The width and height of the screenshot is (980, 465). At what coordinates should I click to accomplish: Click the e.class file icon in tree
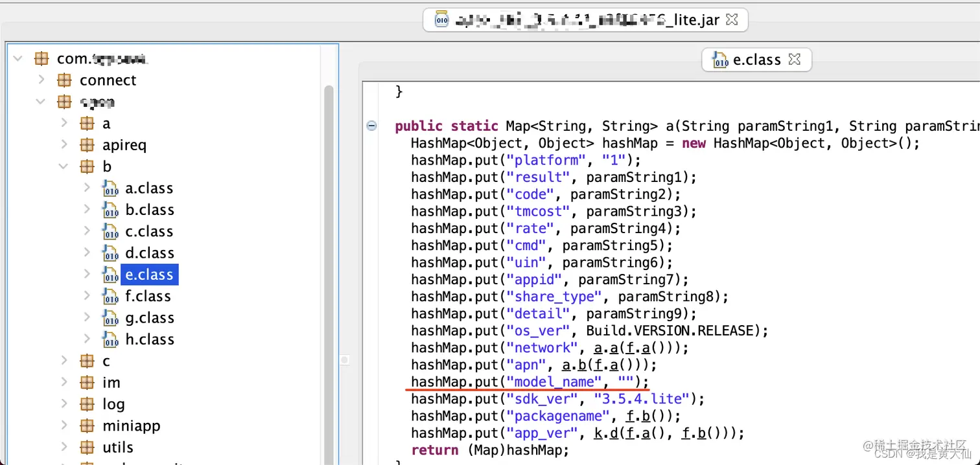(110, 275)
